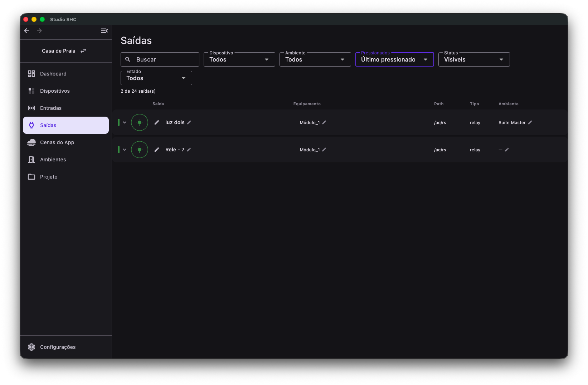Click the Saída column header
The height and width of the screenshot is (385, 588).
point(158,104)
